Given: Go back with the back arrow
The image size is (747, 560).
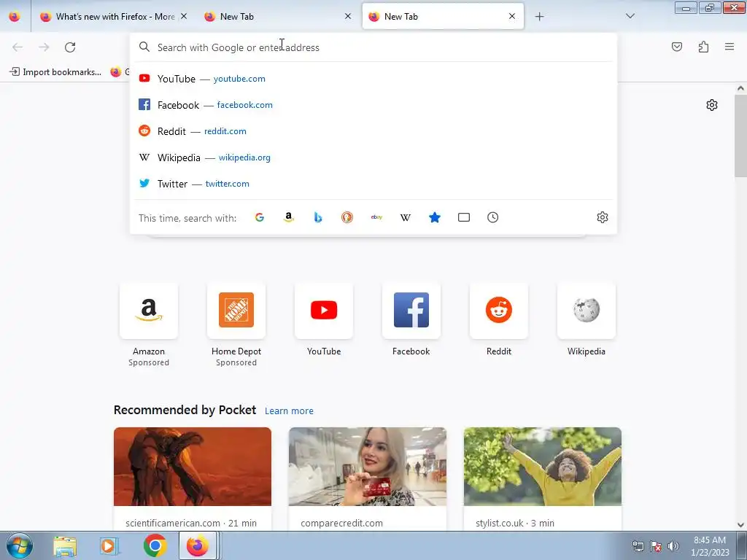Looking at the screenshot, I should click(18, 47).
